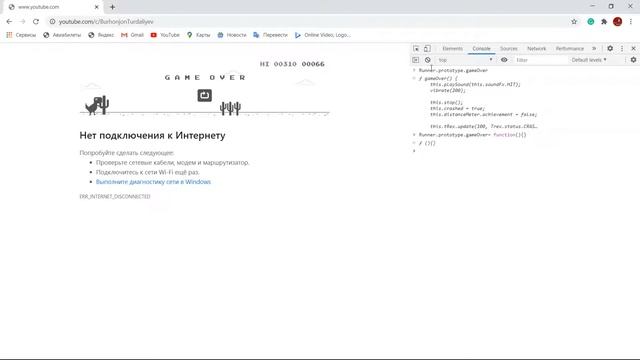This screenshot has width=640, height=360.
Task: Switch to the Sources tab
Action: (509, 49)
